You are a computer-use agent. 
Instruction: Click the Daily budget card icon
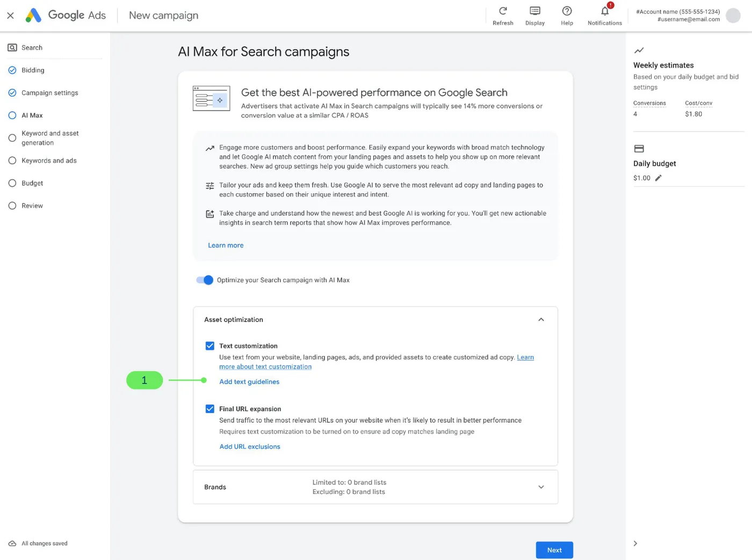click(639, 149)
